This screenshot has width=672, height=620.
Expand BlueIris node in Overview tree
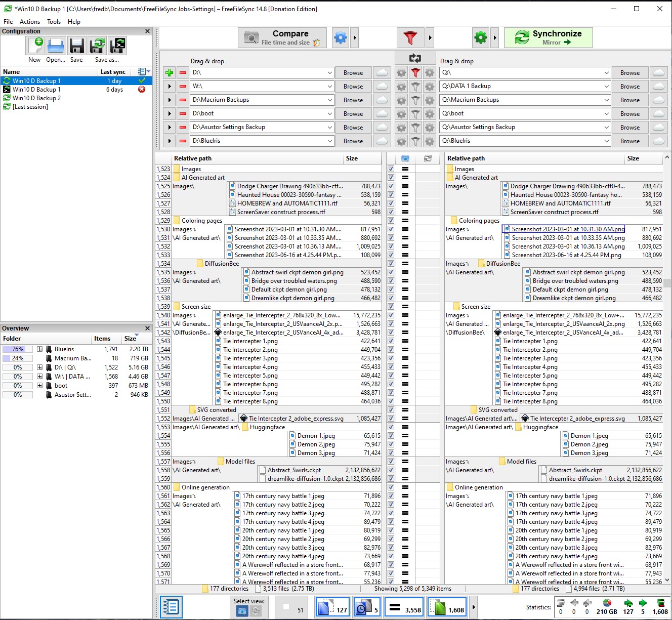[39, 349]
